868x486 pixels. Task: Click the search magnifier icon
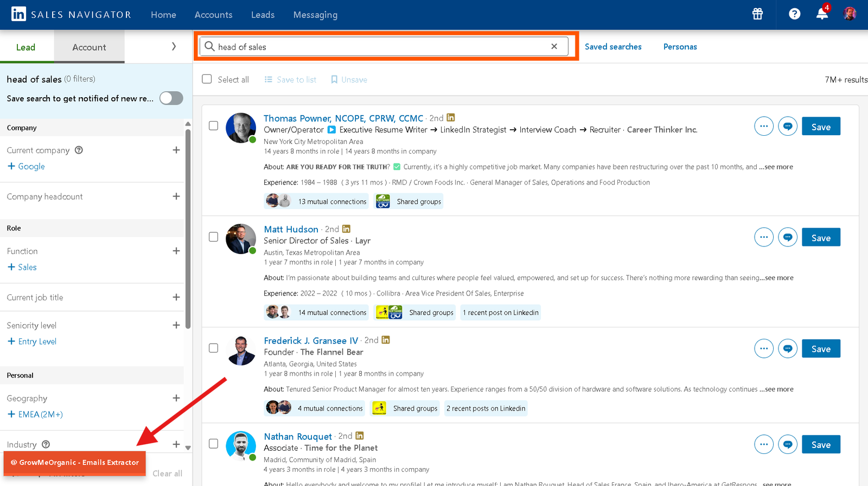pos(209,46)
